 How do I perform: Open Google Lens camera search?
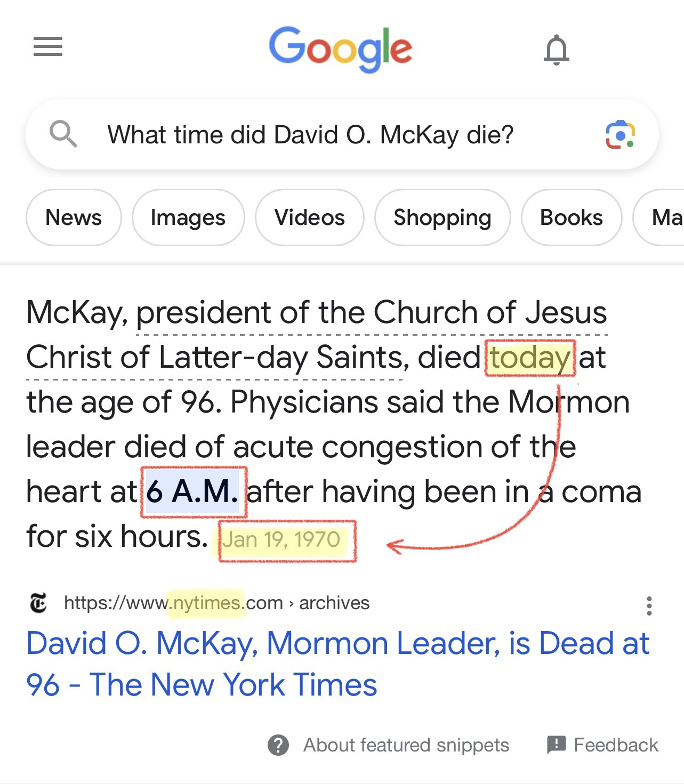click(x=619, y=135)
